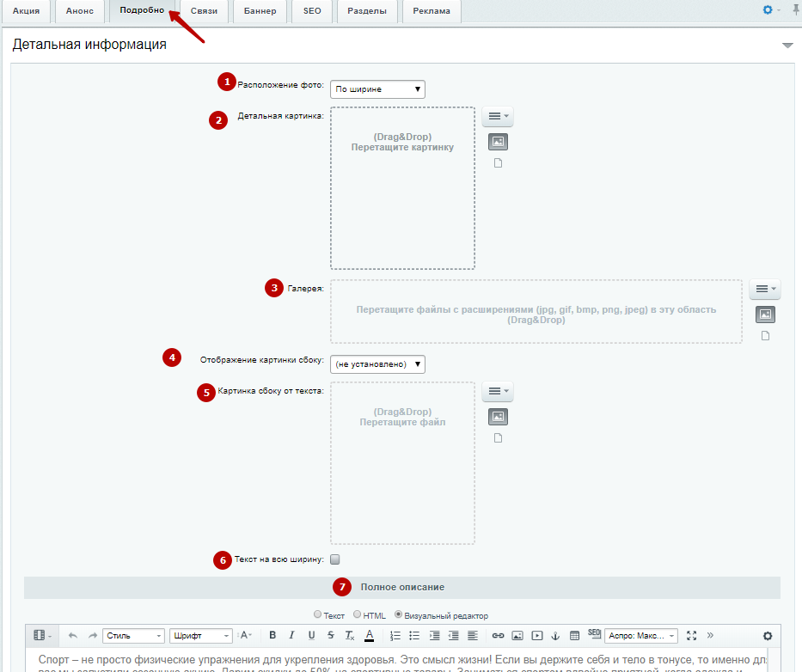802x672 pixels.
Task: Click the insert link icon
Action: coord(498,636)
